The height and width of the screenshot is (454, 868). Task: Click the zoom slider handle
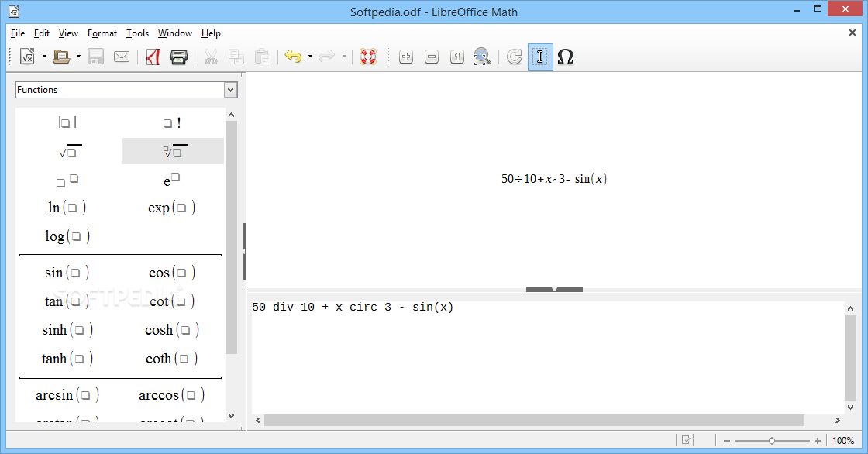pyautogui.click(x=772, y=441)
